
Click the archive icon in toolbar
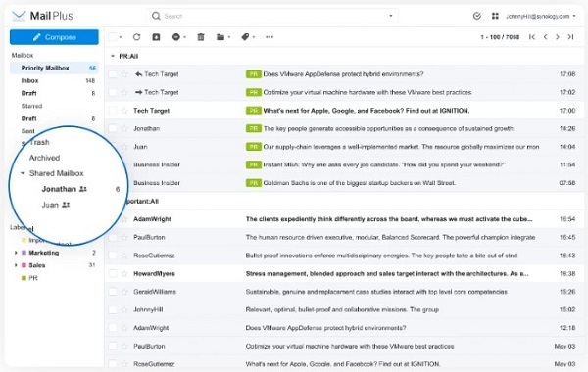(156, 37)
